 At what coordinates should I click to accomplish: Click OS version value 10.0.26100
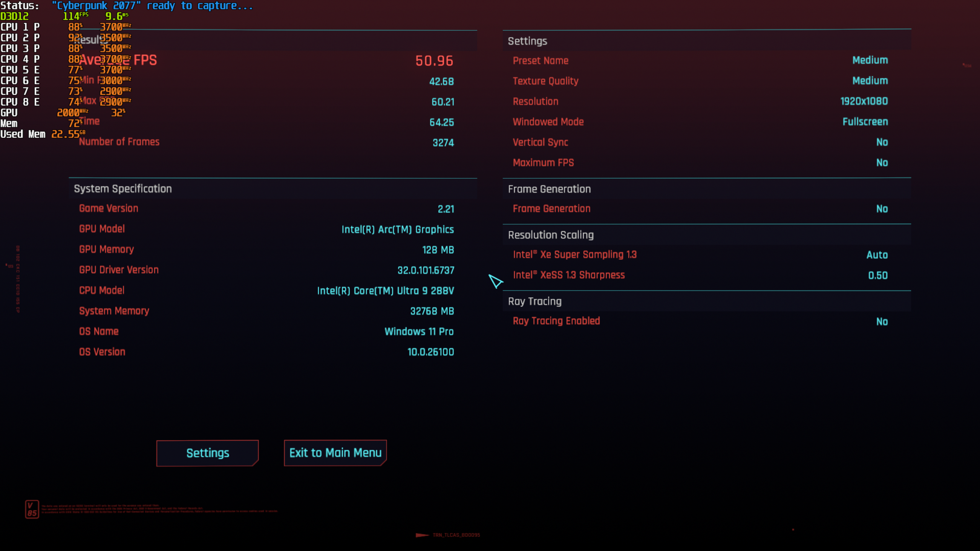coord(431,352)
